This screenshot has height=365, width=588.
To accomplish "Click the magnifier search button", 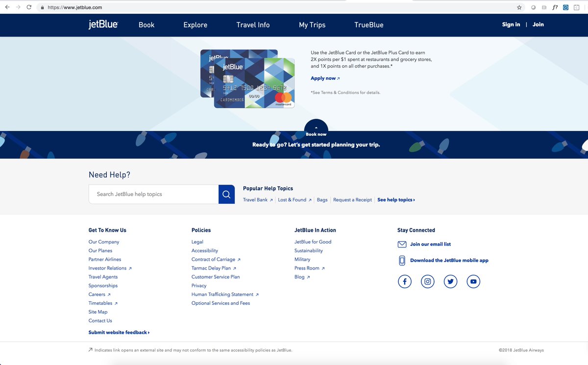I will point(226,195).
